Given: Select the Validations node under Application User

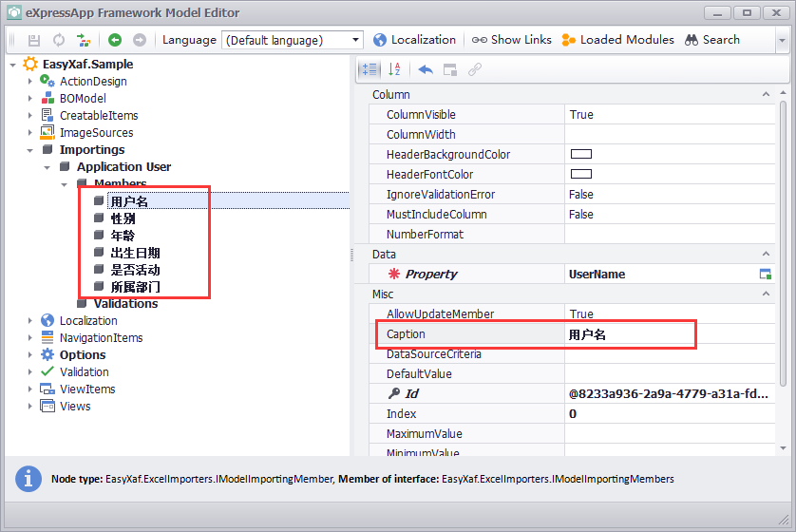Looking at the screenshot, I should [125, 304].
